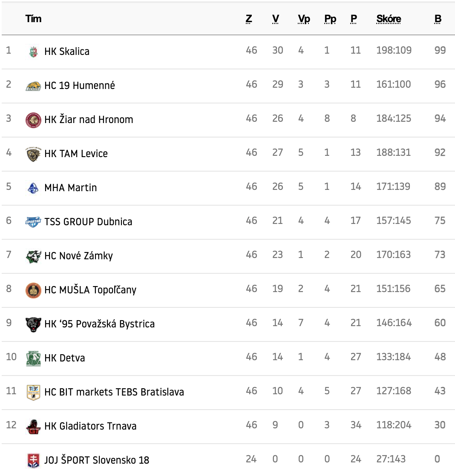
Task: Click the Vp column header
Action: pyautogui.click(x=304, y=19)
